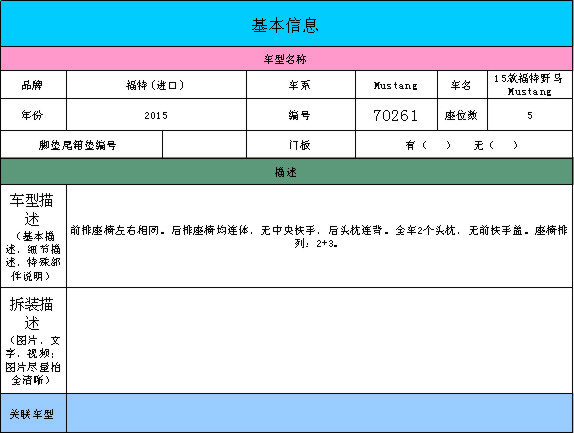Viewport: 574px width, 433px height.
Task: Click the pink 车型名称 section bar
Action: point(287,59)
